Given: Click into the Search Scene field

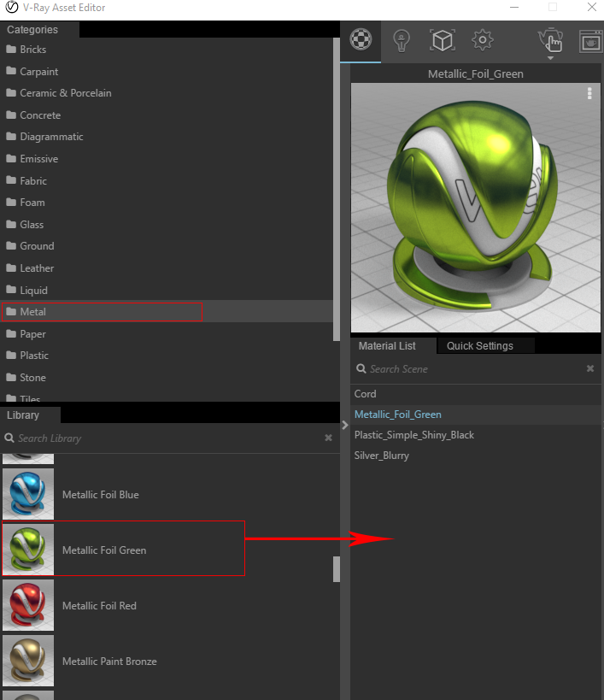Looking at the screenshot, I should pyautogui.click(x=476, y=368).
